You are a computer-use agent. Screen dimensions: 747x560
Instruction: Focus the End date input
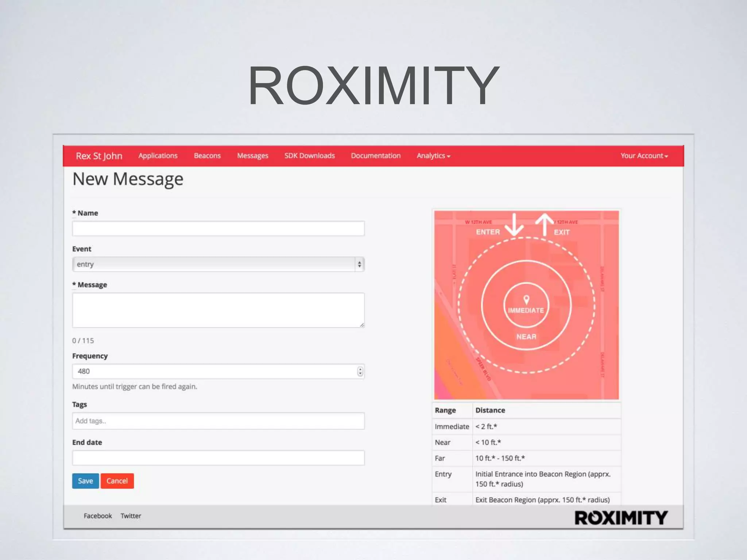[x=218, y=458]
